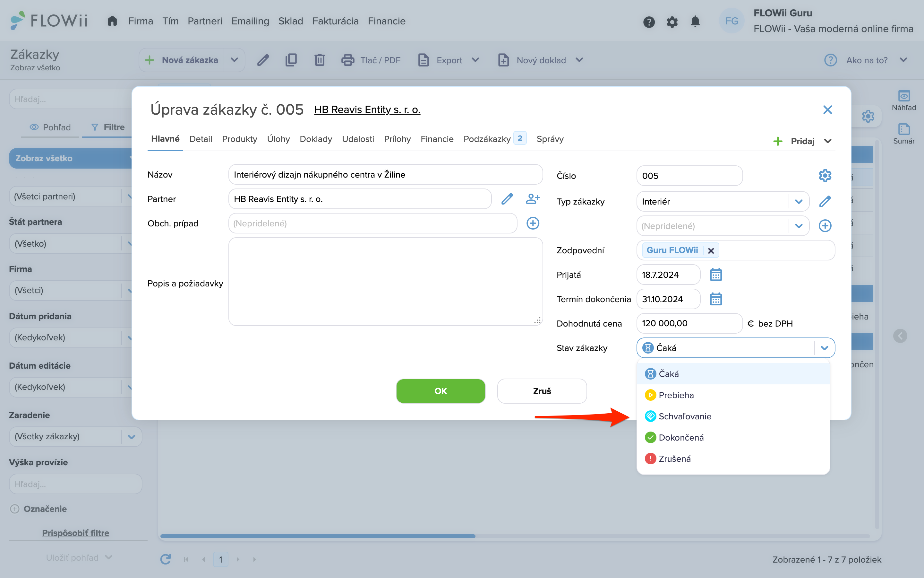Open Sklad menu
The width and height of the screenshot is (924, 578).
click(291, 21)
